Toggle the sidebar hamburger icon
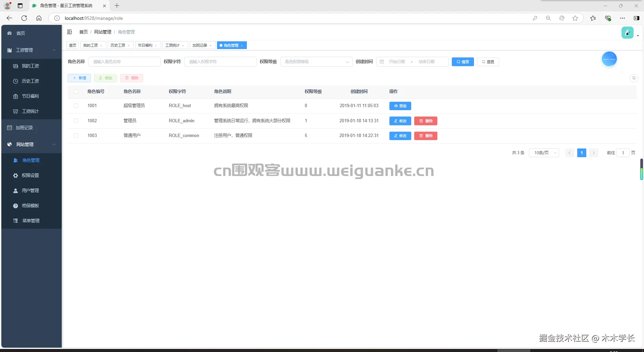The image size is (644, 352). (69, 32)
